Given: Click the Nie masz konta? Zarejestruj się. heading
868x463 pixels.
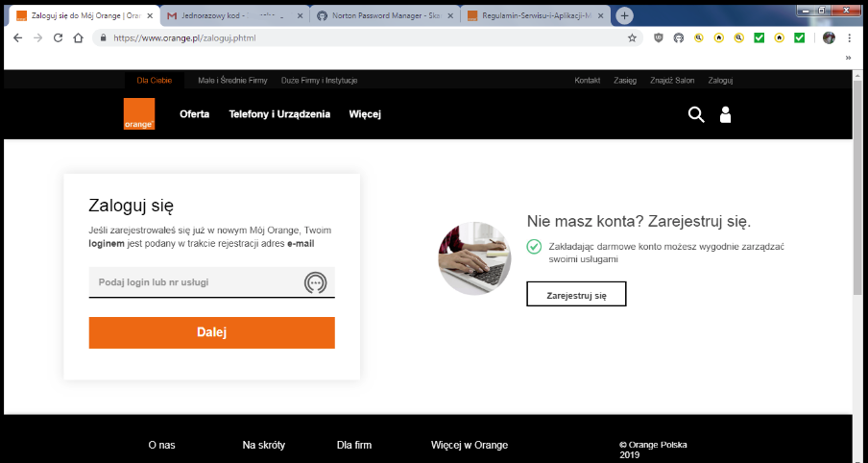Looking at the screenshot, I should tap(639, 222).
